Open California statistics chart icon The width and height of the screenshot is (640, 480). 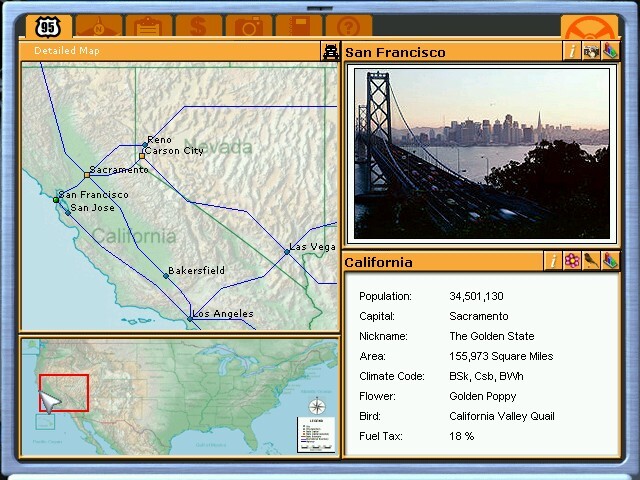coord(610,262)
